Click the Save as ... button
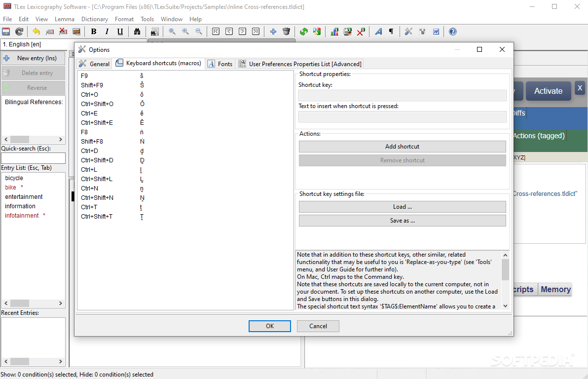Viewport: 588px width, 379px height. (x=403, y=221)
